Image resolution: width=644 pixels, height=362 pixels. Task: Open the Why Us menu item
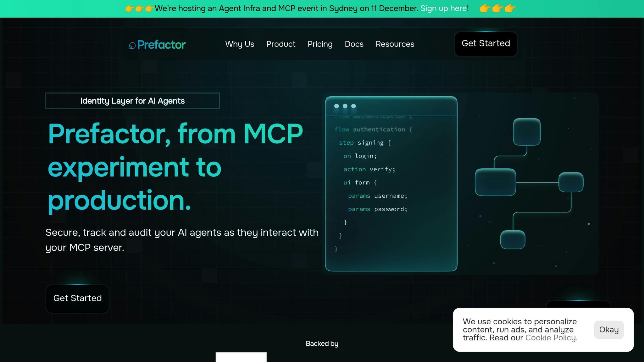(240, 44)
